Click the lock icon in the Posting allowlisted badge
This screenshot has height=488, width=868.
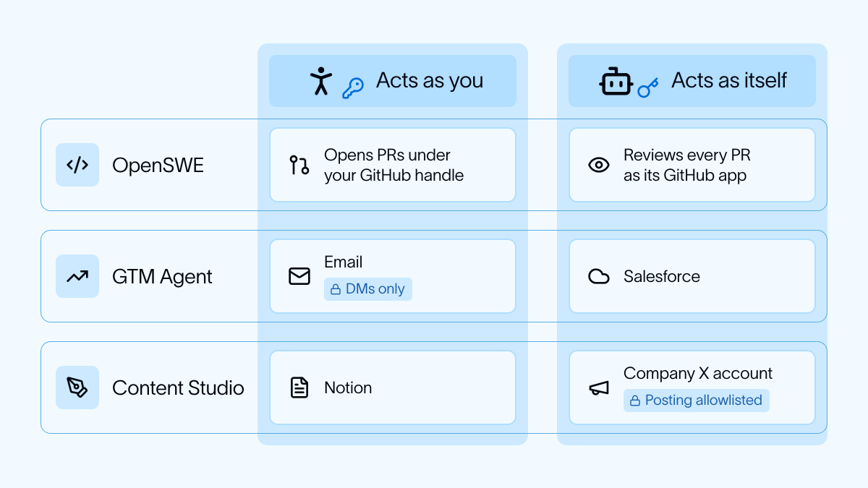(x=635, y=401)
